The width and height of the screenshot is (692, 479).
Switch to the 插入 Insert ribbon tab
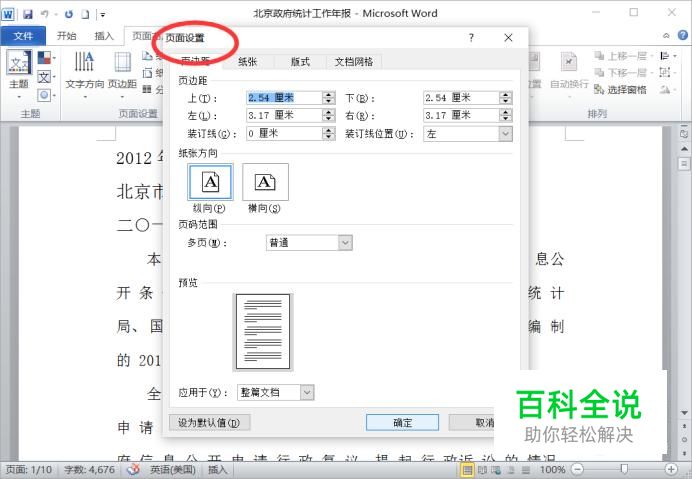click(104, 36)
